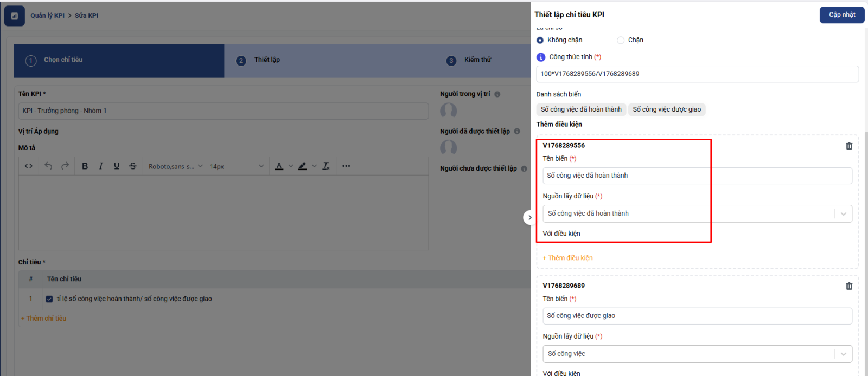The height and width of the screenshot is (376, 868).
Task: Click the undo arrow in editor toolbar
Action: (x=48, y=166)
